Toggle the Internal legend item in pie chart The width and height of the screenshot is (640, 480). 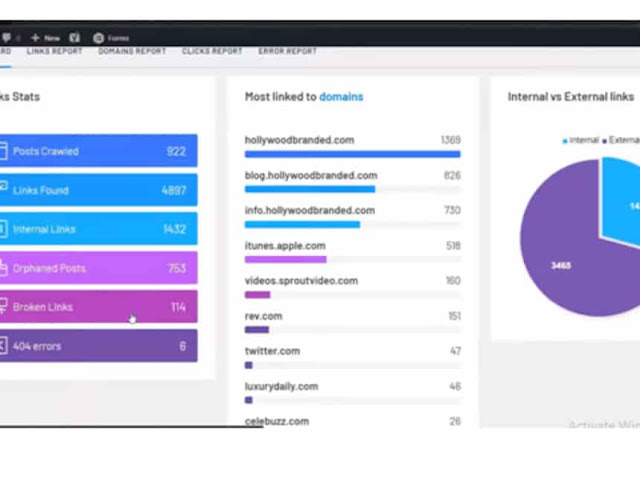[x=580, y=140]
